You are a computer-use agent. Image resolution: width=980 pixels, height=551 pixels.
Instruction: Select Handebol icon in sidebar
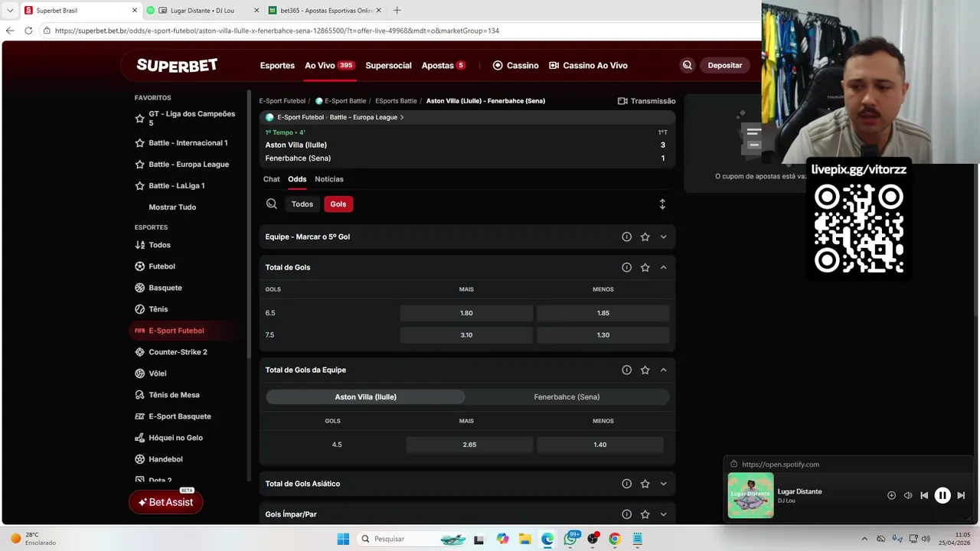pos(139,459)
